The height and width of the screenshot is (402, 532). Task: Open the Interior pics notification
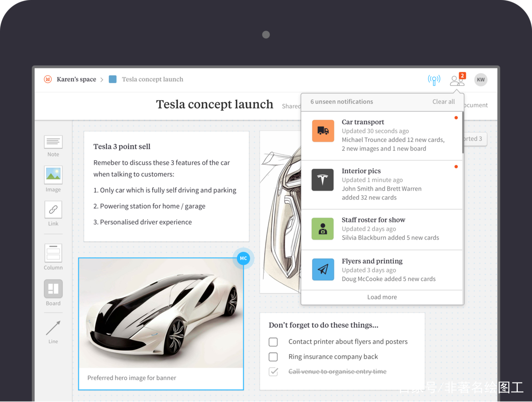tap(382, 185)
